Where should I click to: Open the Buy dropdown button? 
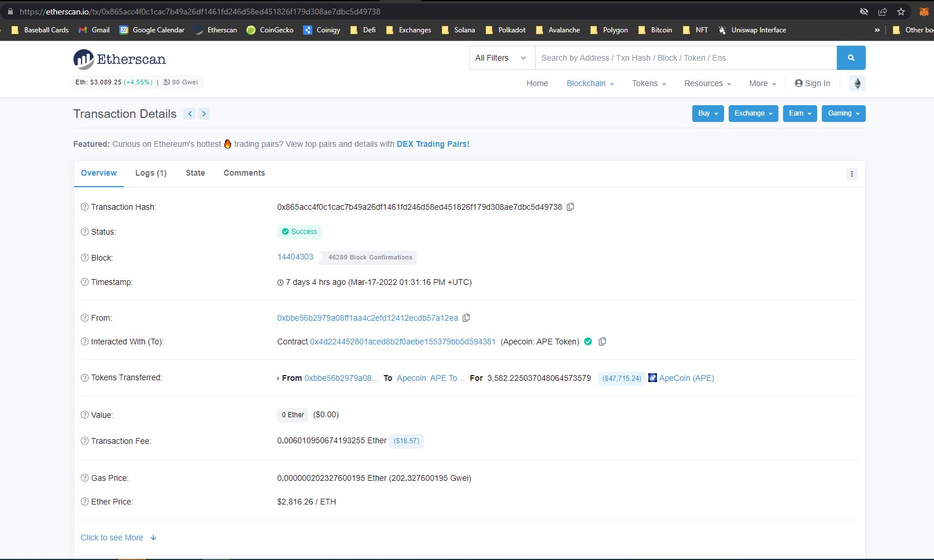coord(708,113)
